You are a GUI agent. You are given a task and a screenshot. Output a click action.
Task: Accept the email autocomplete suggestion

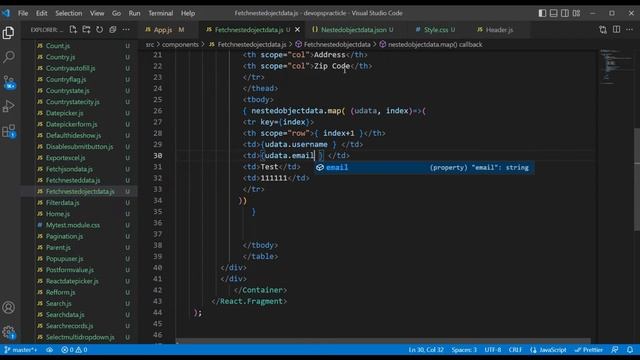424,167
